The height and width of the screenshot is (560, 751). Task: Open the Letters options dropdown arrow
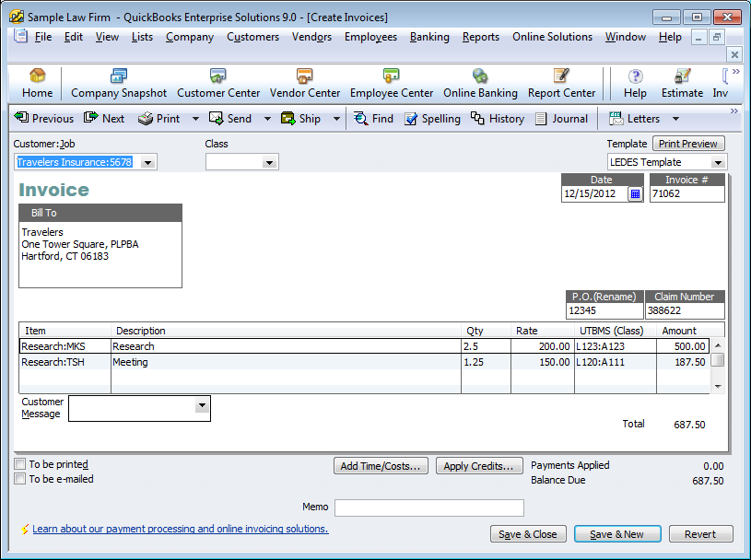(x=675, y=118)
